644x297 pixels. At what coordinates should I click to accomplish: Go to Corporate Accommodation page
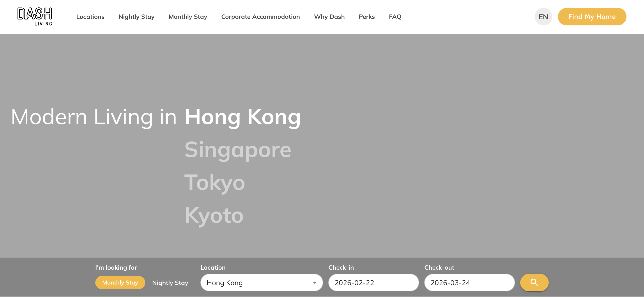tap(260, 17)
